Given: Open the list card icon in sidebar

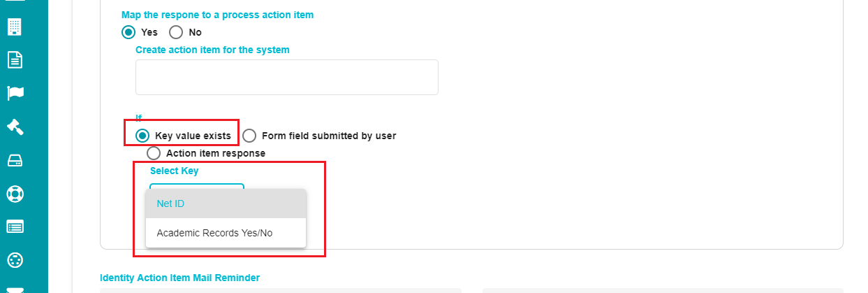Looking at the screenshot, I should [x=15, y=227].
